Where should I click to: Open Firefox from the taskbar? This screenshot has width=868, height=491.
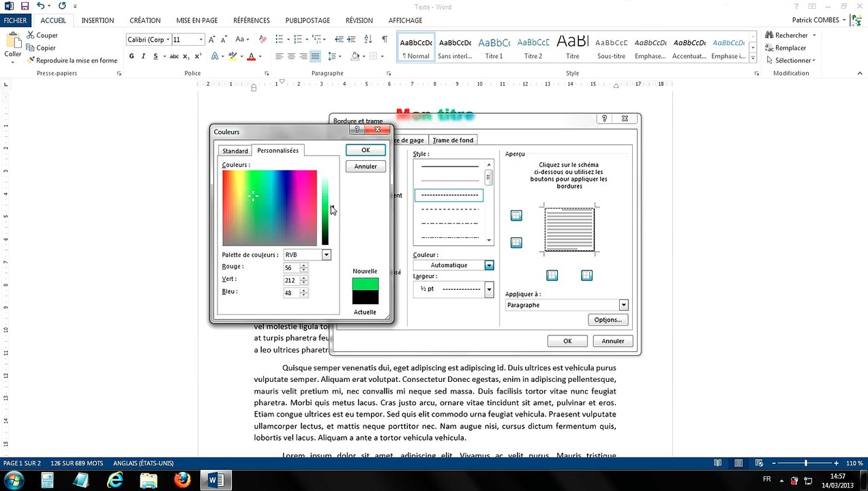tap(182, 480)
